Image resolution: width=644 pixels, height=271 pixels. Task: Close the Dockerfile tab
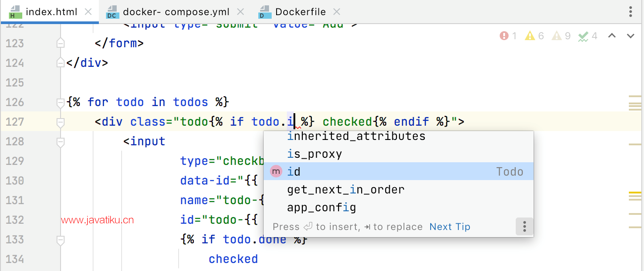tap(337, 12)
